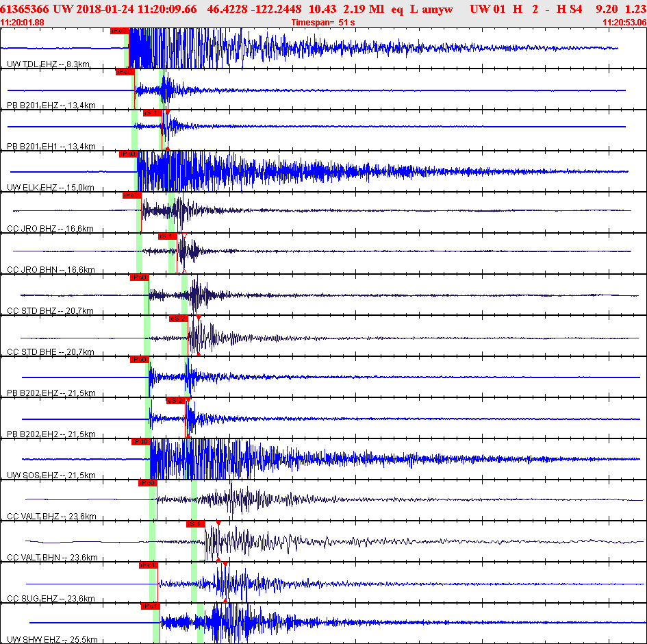
Task: Click the 'eq' event type in header
Action: click(397, 10)
